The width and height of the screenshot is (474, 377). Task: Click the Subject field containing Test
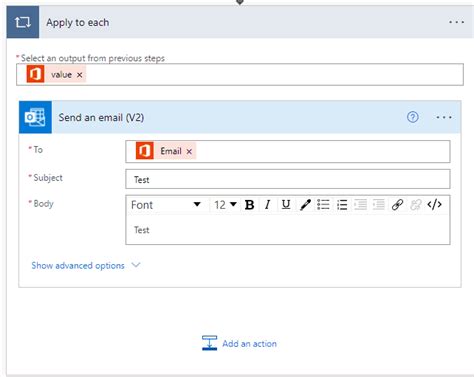[288, 179]
